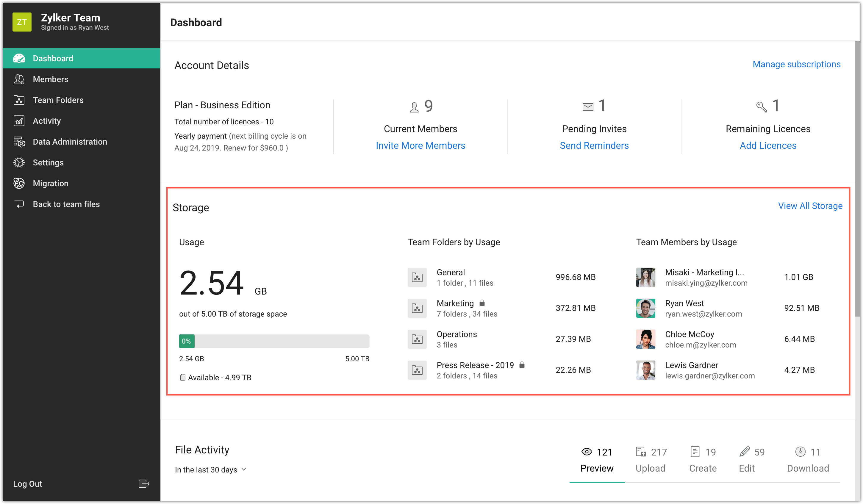Click Misaki's profile photo thumbnail
The width and height of the screenshot is (863, 504).
[x=645, y=277]
